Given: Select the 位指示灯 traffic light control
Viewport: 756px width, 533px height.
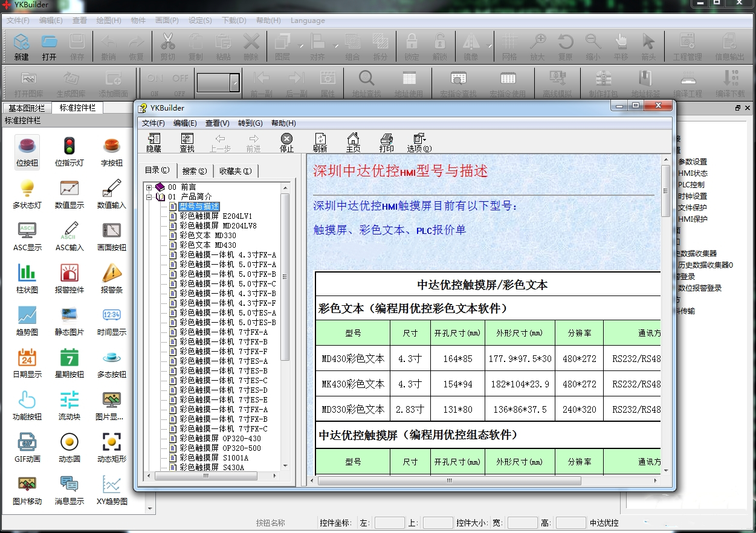Looking at the screenshot, I should pyautogui.click(x=69, y=150).
